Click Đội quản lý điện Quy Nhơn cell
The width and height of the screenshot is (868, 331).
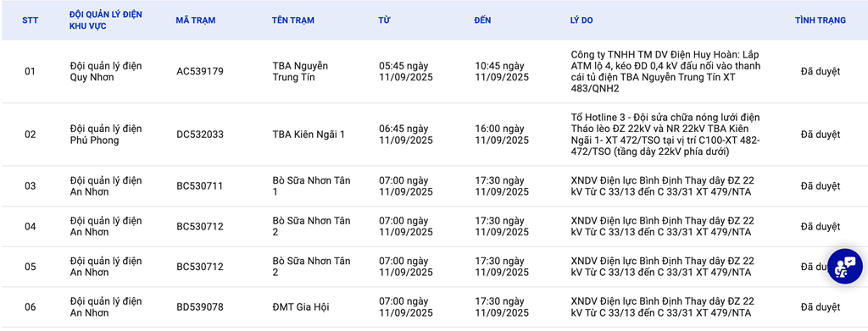(x=106, y=71)
